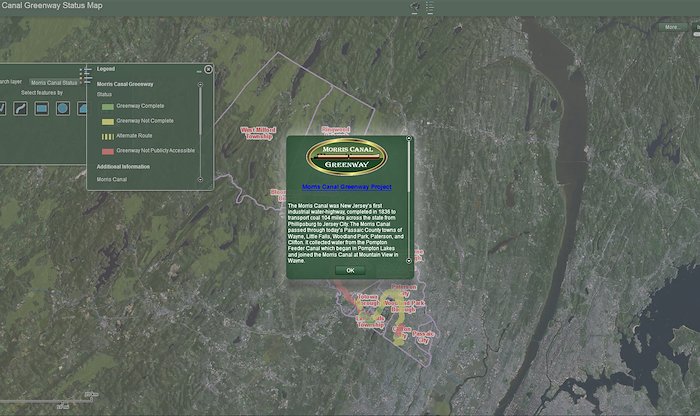Click the Legend scrollbar up arrow

click(x=200, y=84)
